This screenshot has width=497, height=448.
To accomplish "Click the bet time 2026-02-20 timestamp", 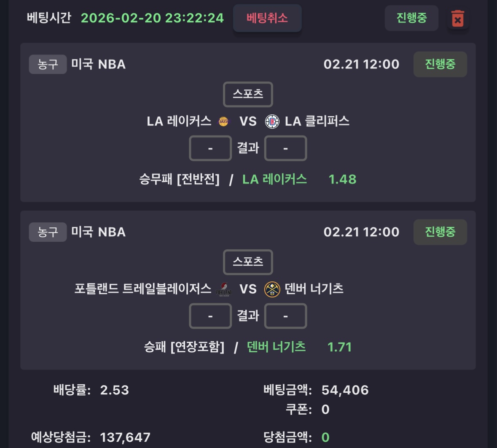I will [x=152, y=18].
